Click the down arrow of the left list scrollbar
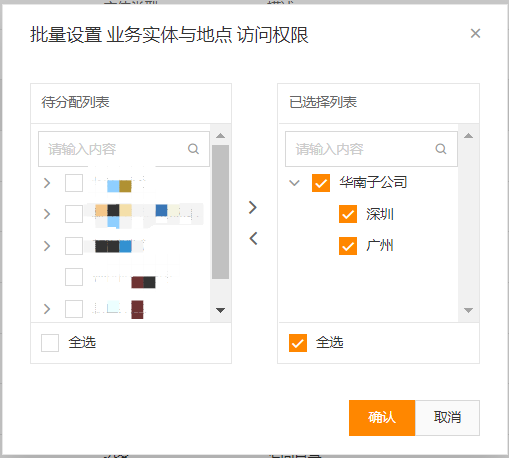Screen dimensions: 509x458 220,310
